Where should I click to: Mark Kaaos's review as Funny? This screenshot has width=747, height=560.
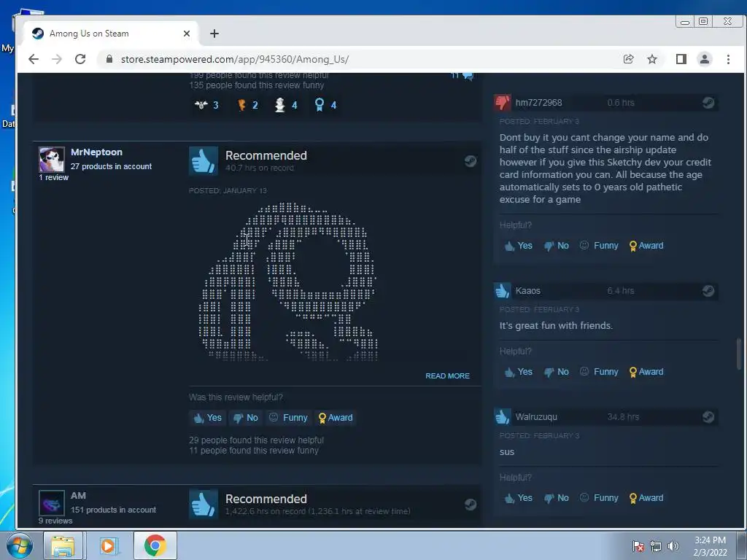pos(599,372)
